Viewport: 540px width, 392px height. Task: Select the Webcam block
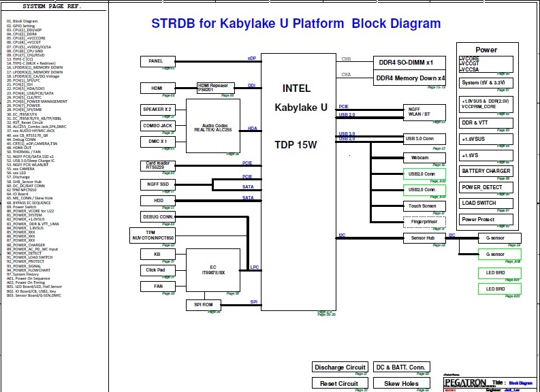click(x=424, y=158)
